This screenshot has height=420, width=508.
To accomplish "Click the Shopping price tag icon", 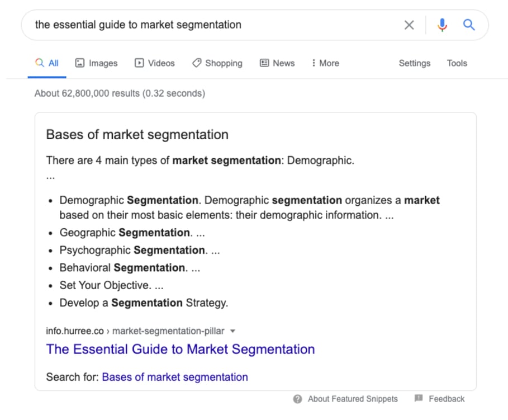I will pyautogui.click(x=197, y=63).
